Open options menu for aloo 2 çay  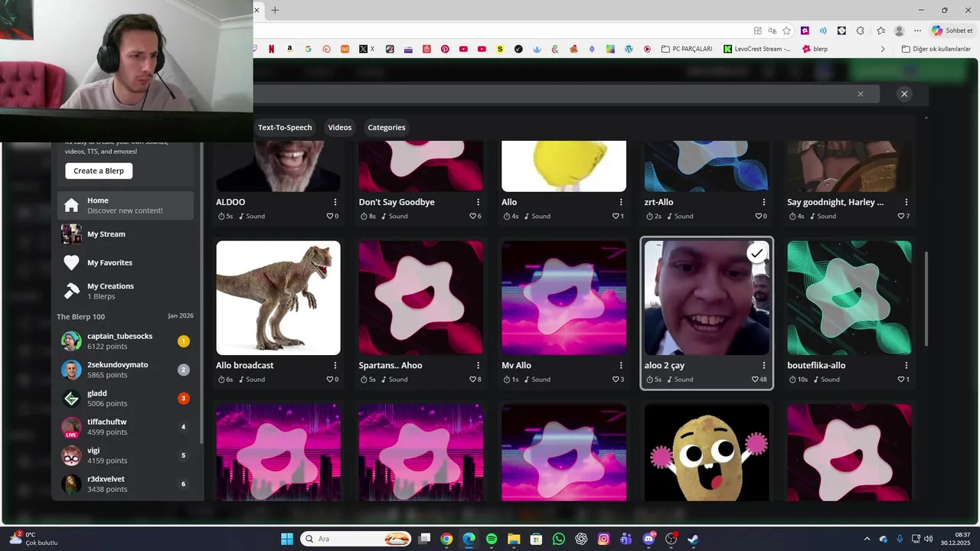(x=763, y=365)
